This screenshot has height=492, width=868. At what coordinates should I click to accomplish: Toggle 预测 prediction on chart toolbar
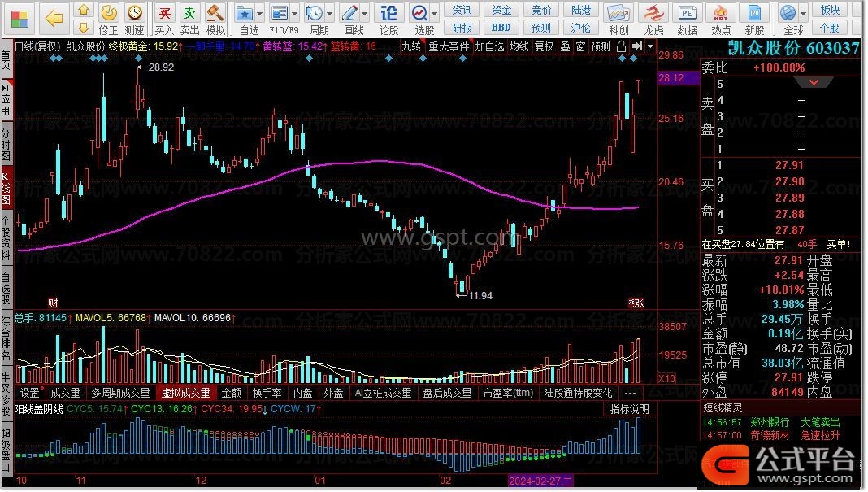pyautogui.click(x=601, y=46)
